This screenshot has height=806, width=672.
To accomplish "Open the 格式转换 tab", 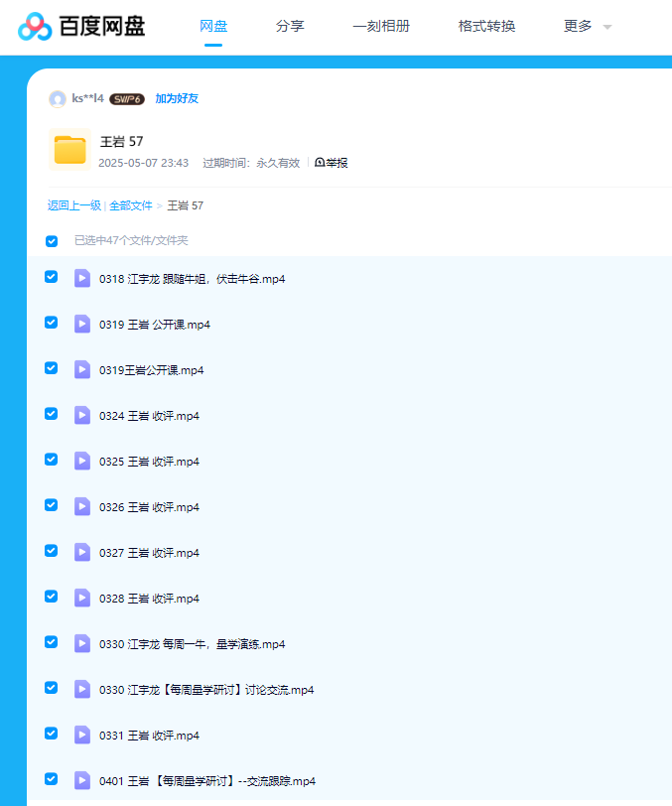I will point(486,27).
